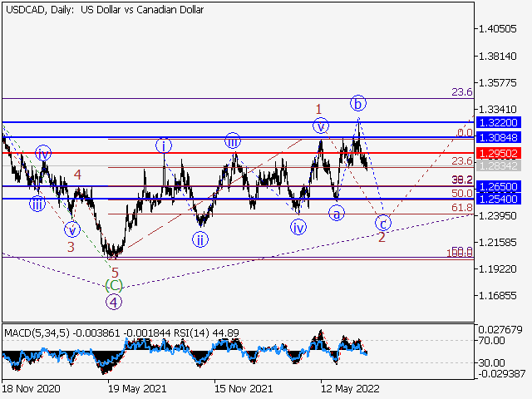Click the green (C) wave label
The height and width of the screenshot is (399, 532).
click(x=114, y=285)
